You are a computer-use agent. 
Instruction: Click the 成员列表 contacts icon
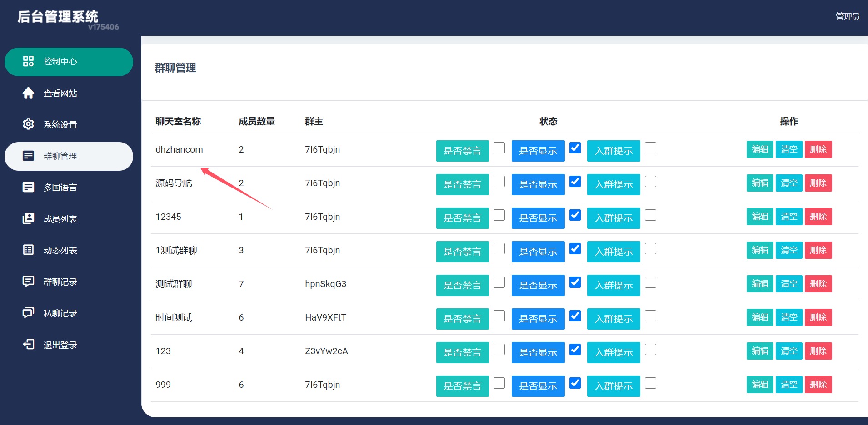[x=28, y=218]
